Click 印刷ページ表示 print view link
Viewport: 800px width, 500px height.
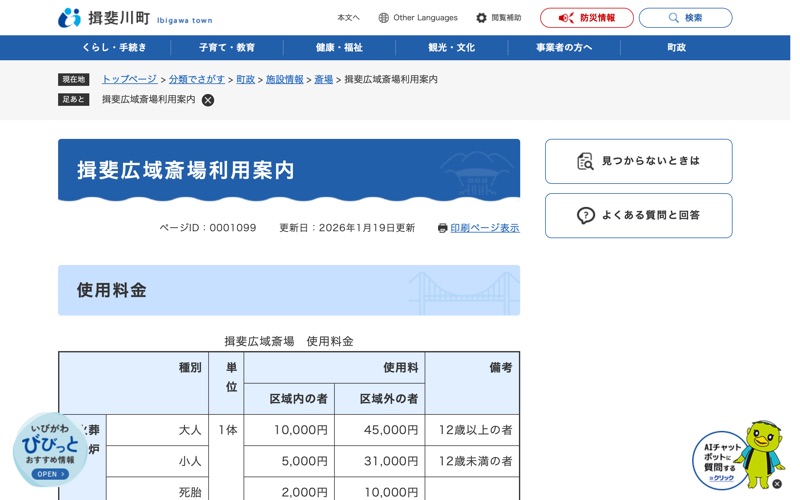click(x=485, y=228)
